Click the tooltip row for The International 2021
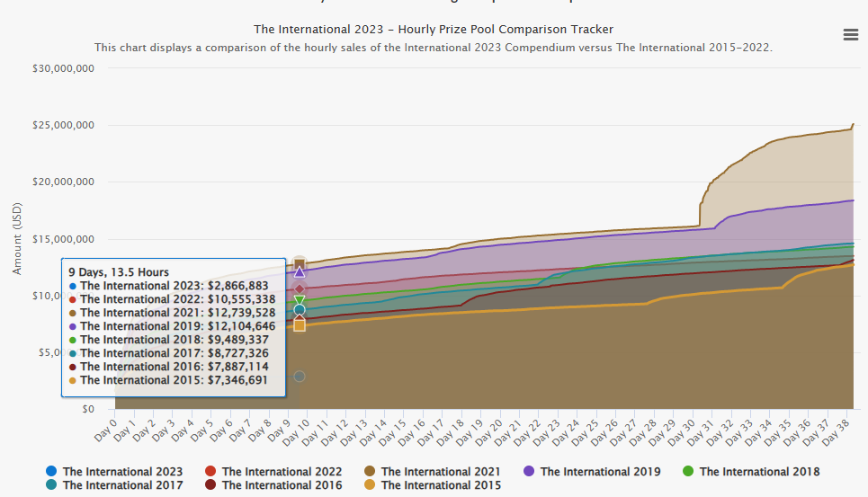Viewport: 868px width, 497px height. [172, 313]
